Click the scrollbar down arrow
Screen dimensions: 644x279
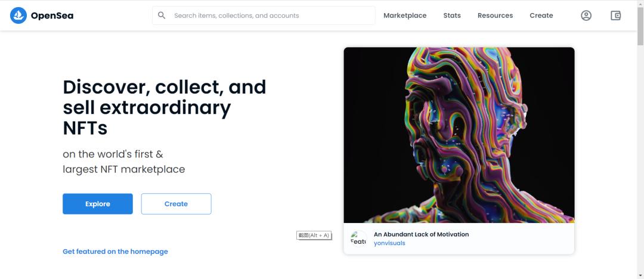[640, 275]
